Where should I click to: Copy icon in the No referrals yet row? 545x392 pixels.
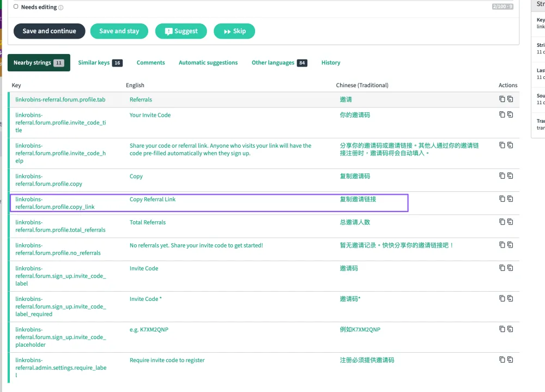tap(502, 245)
